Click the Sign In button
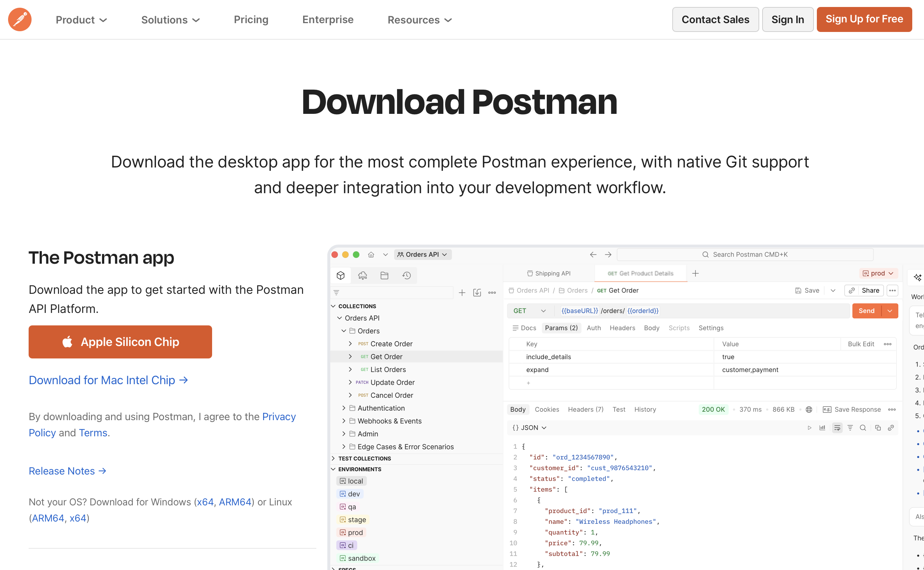Viewport: 924px width, 570px height. point(787,19)
